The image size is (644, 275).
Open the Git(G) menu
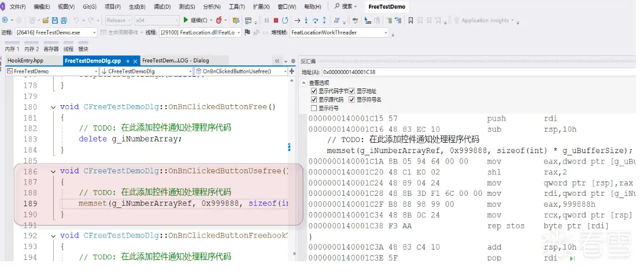coord(90,7)
